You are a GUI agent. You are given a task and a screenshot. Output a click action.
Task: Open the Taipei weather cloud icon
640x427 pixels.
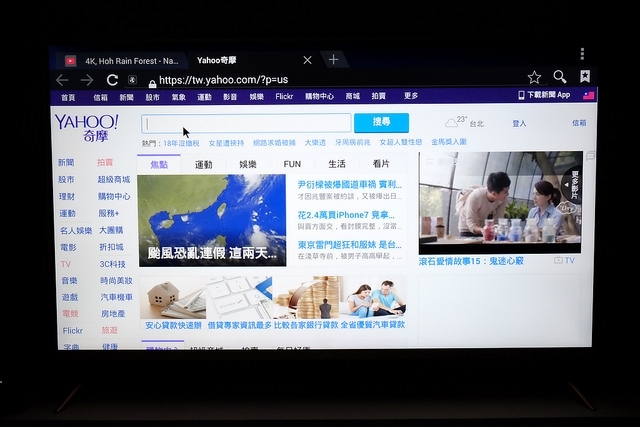(451, 123)
